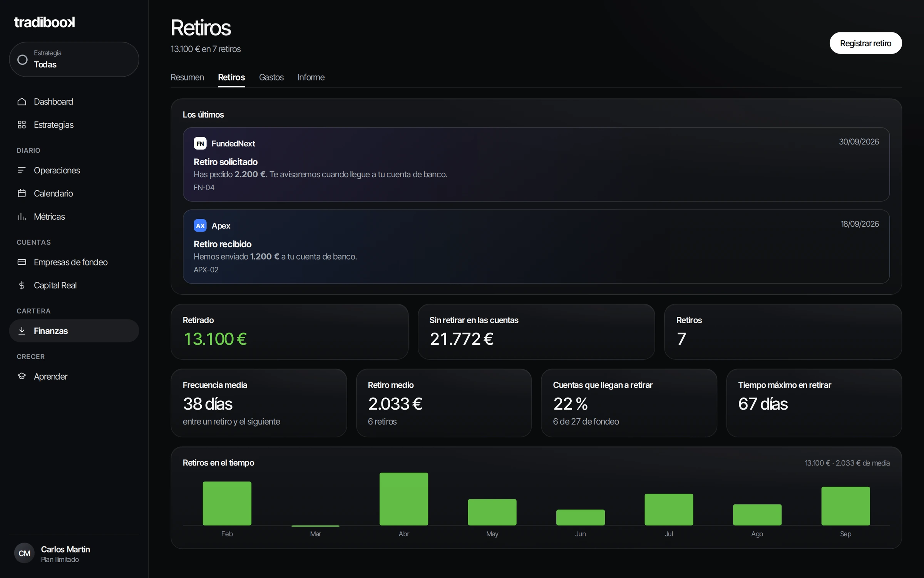The image size is (924, 578).
Task: Click the Feb bar in chart
Action: (227, 503)
